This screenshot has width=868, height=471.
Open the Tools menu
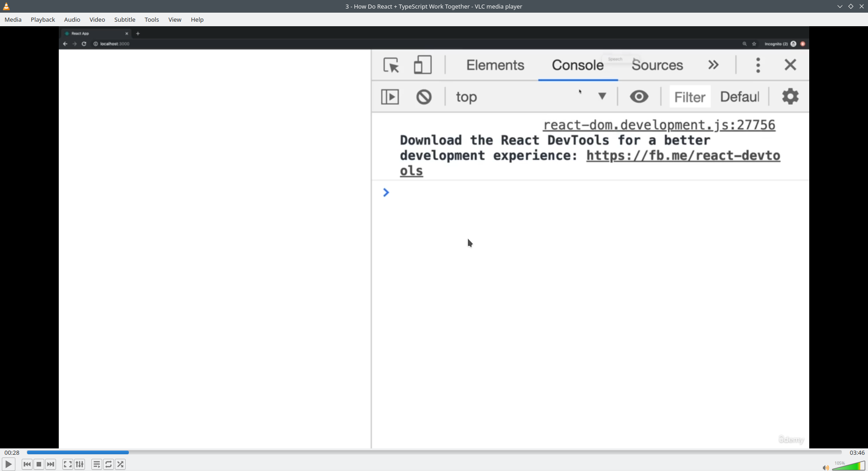click(152, 19)
